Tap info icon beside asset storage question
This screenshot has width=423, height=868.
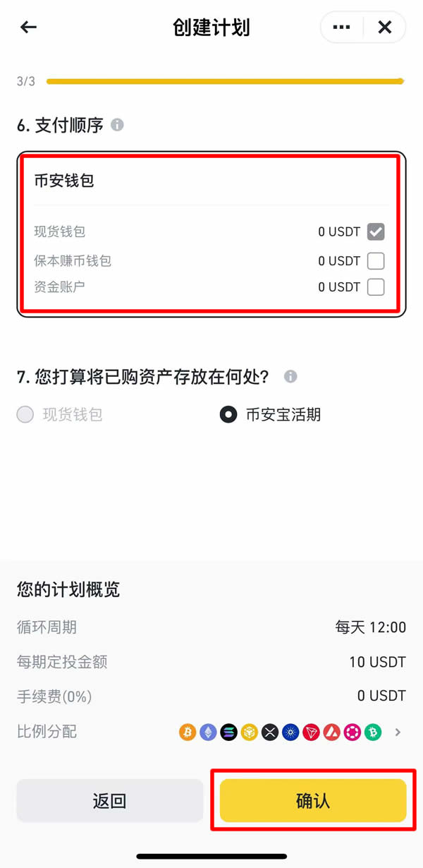290,376
